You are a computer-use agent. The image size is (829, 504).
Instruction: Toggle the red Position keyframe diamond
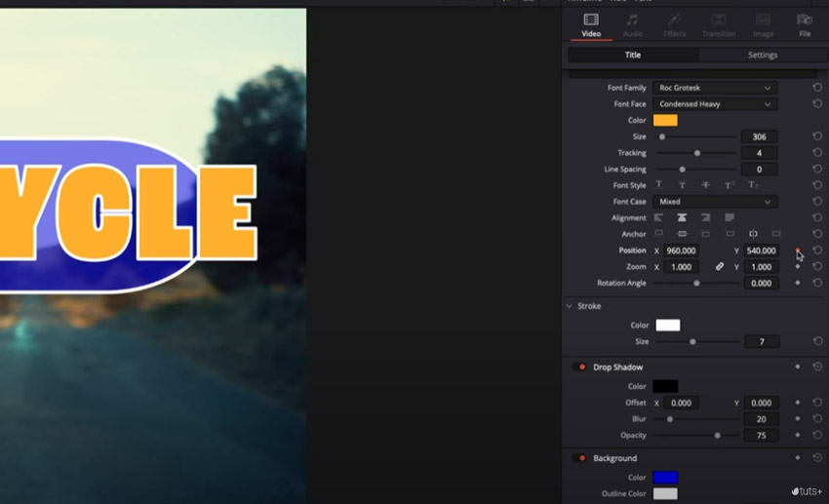coord(797,250)
